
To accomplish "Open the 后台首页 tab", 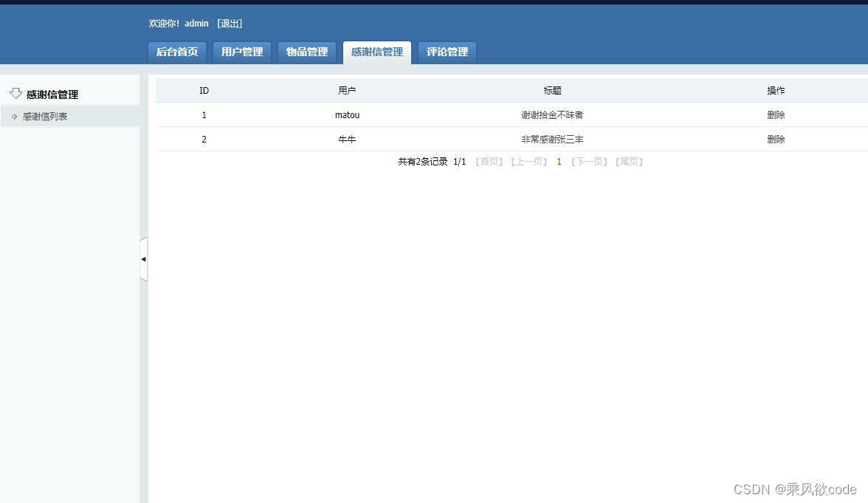I will [177, 52].
